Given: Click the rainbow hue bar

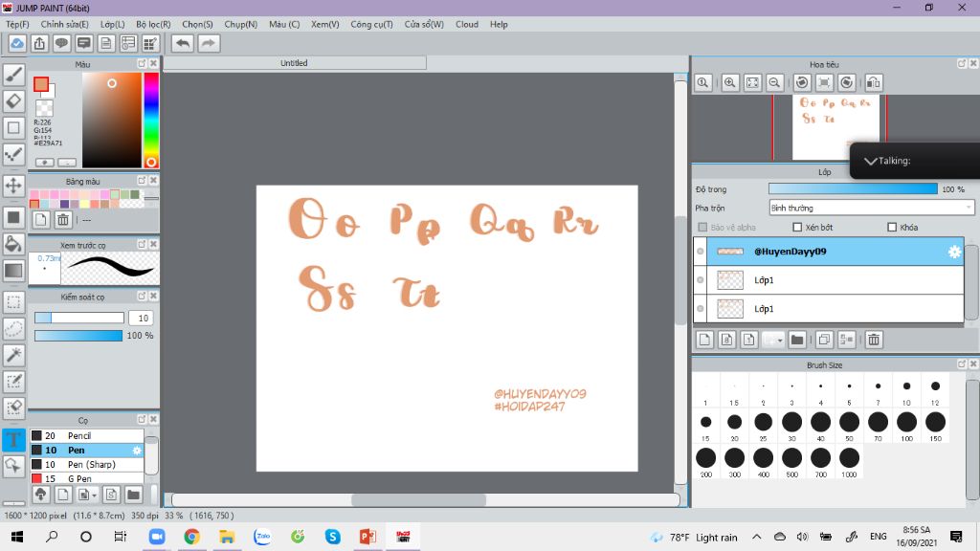Looking at the screenshot, I should (151, 120).
